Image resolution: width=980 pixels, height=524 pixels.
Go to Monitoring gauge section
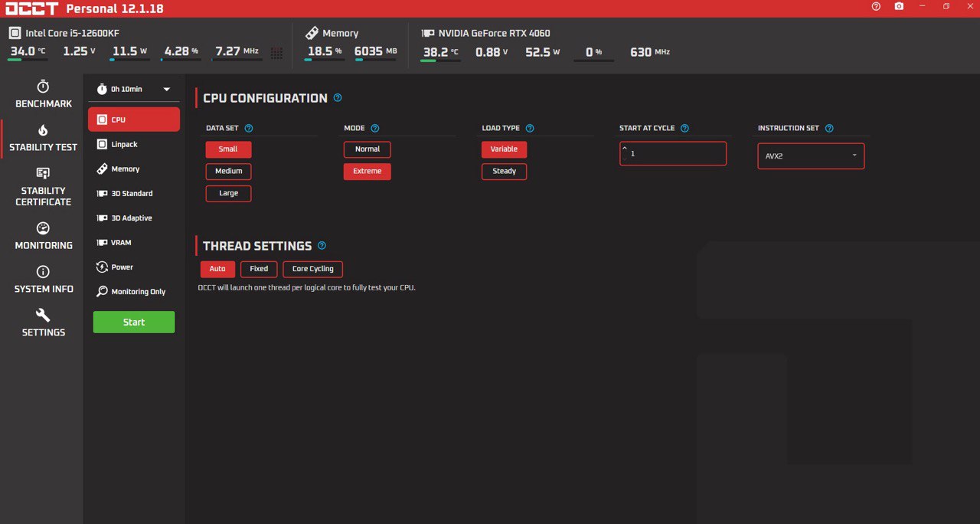(43, 236)
